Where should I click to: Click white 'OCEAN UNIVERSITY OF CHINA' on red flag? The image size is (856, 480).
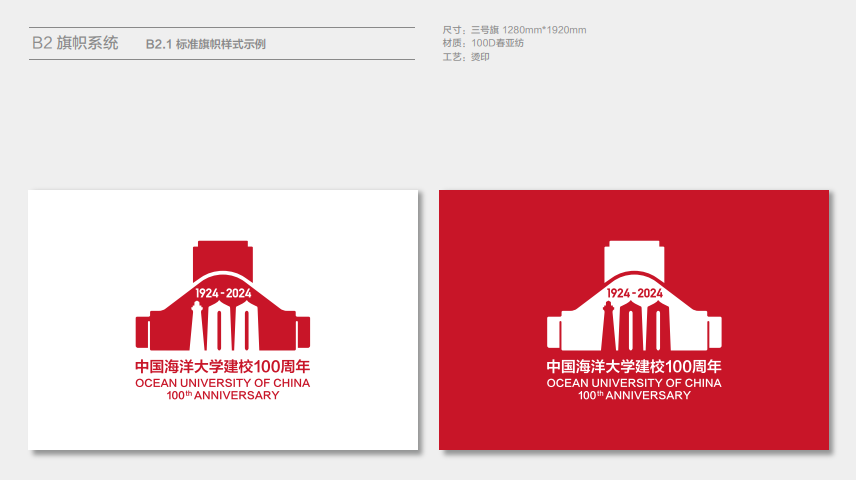[634, 383]
